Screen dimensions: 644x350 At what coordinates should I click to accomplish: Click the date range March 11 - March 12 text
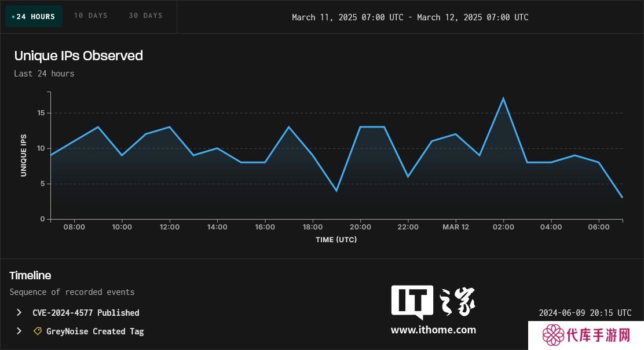(410, 17)
